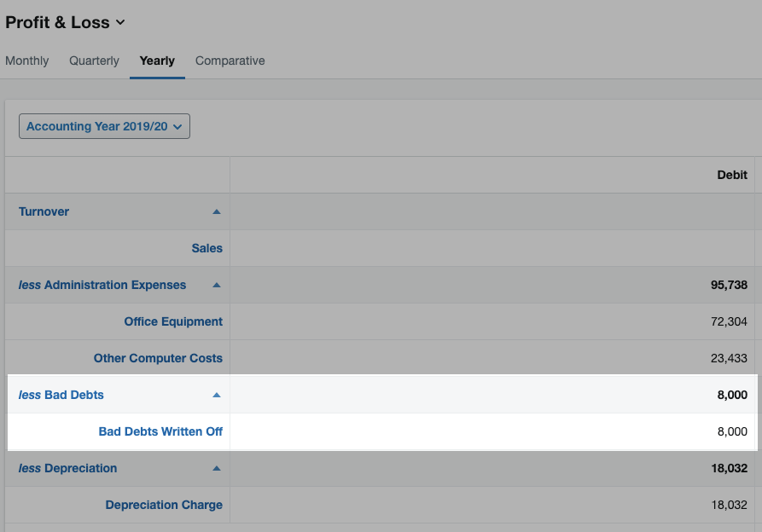Viewport: 762px width, 532px height.
Task: Switch to the Quarterly tab
Action: pyautogui.click(x=94, y=61)
